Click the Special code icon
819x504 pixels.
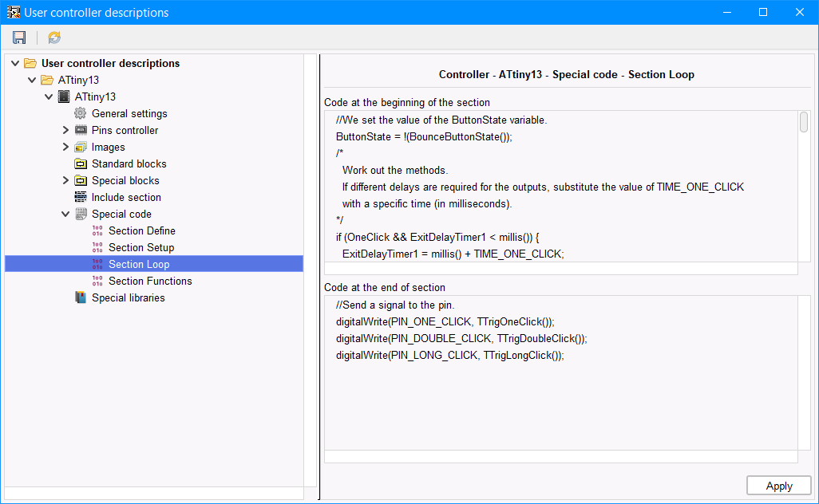click(81, 214)
